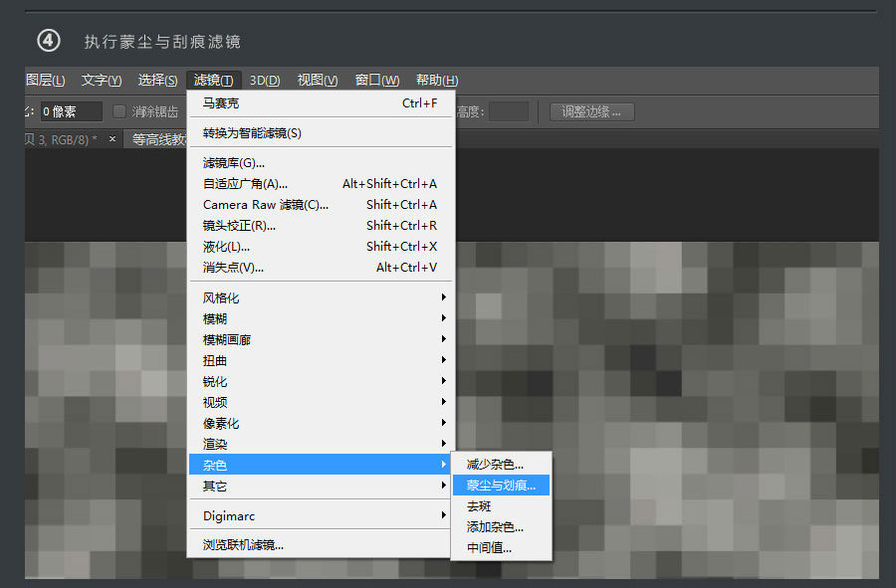Open the 视图(V) menu
The width and height of the screenshot is (896, 588).
pyautogui.click(x=318, y=80)
